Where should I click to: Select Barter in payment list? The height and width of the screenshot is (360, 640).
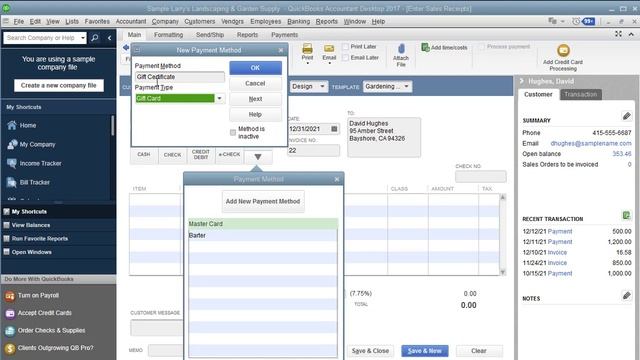pyautogui.click(x=263, y=236)
